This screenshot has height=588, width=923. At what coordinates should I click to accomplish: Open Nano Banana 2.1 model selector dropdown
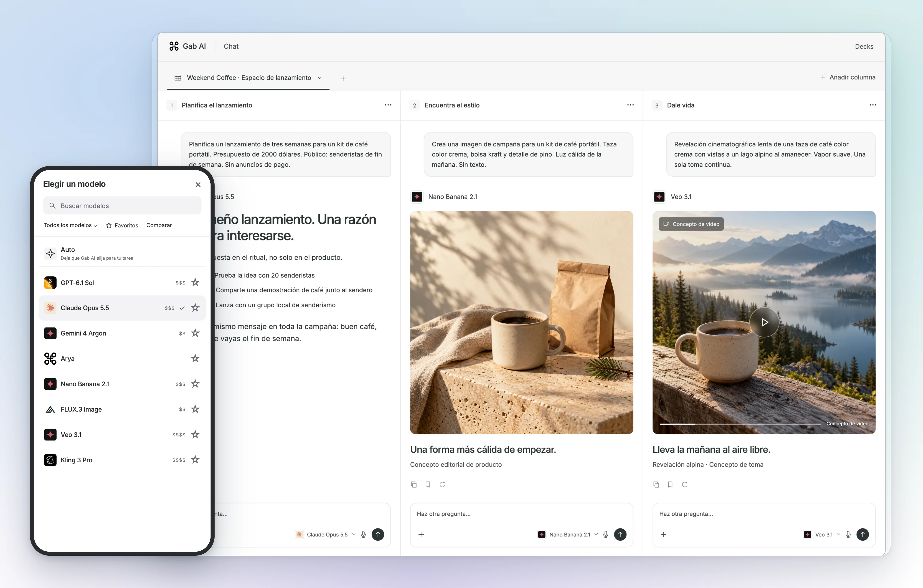click(x=568, y=534)
